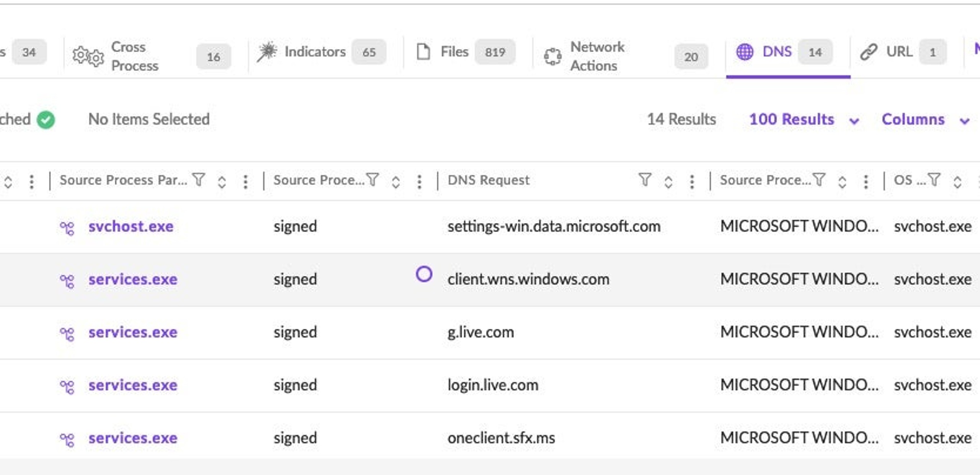
Task: Expand the Columns dropdown
Action: pyautogui.click(x=926, y=120)
